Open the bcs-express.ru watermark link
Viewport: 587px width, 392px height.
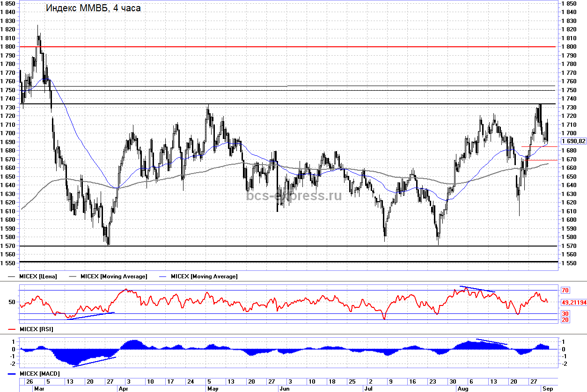pos(293,196)
